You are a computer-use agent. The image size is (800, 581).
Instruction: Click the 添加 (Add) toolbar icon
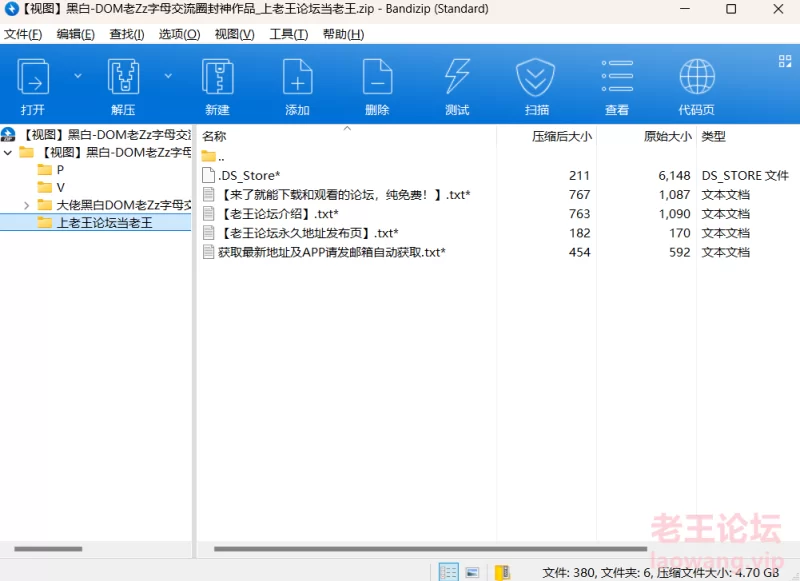point(297,77)
